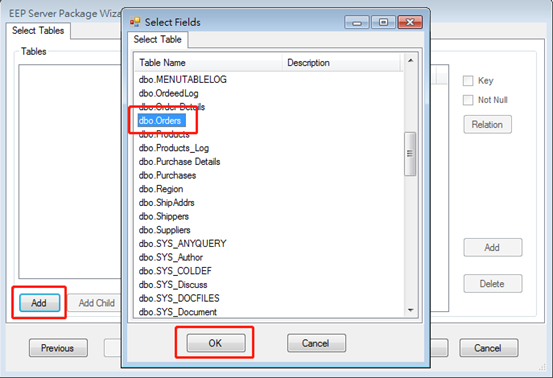Click the Add button above Delete
This screenshot has height=378, width=553.
pyautogui.click(x=492, y=248)
